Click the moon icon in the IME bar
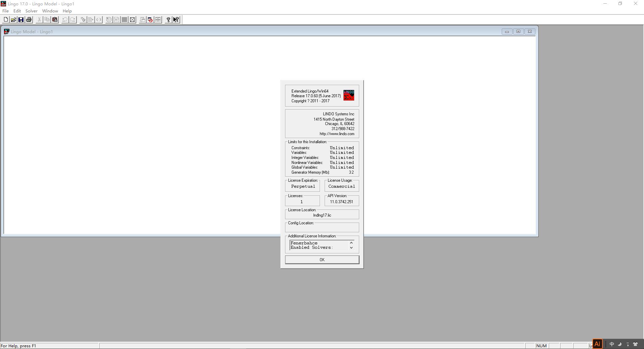Image resolution: width=644 pixels, height=349 pixels. (620, 344)
